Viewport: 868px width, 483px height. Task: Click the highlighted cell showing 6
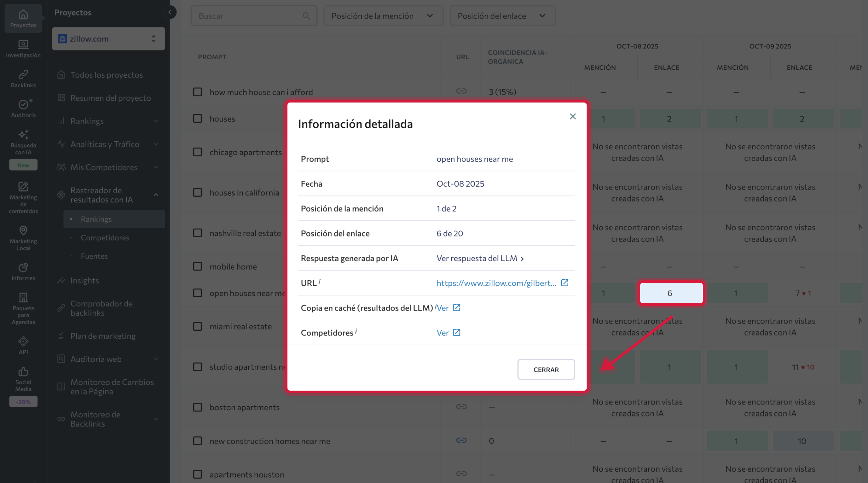pyautogui.click(x=670, y=293)
